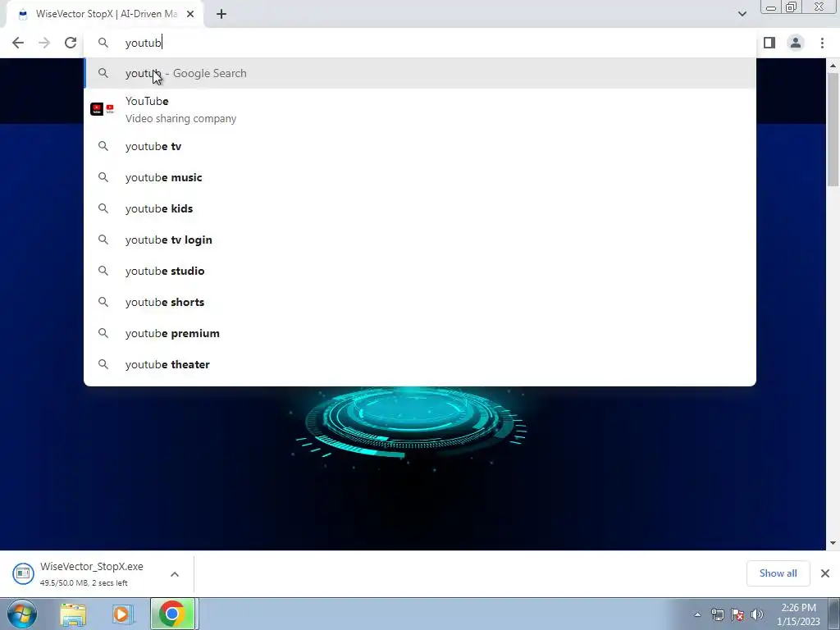Click the 'Show all' downloads button
The image size is (840, 630).
[x=778, y=573]
